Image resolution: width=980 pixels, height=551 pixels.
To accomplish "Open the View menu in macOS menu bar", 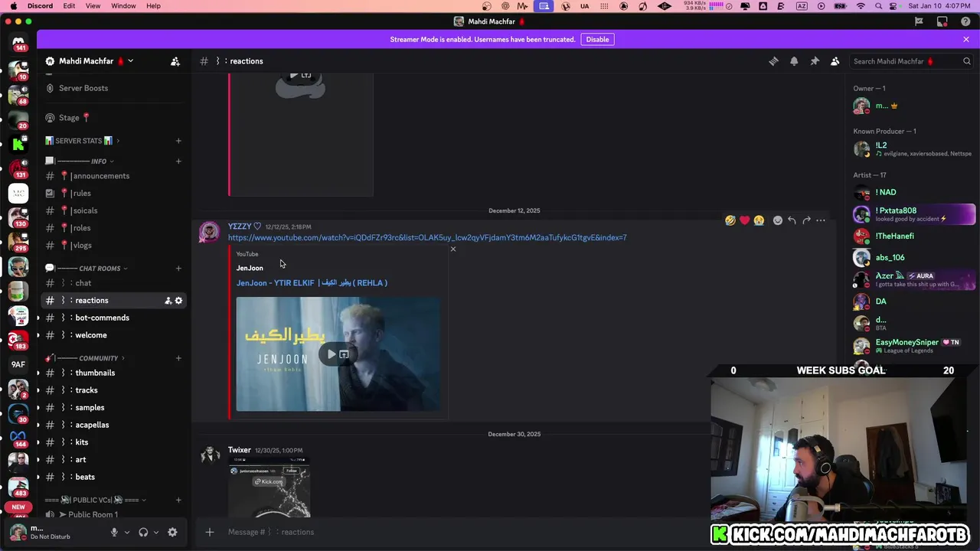I will coord(93,6).
